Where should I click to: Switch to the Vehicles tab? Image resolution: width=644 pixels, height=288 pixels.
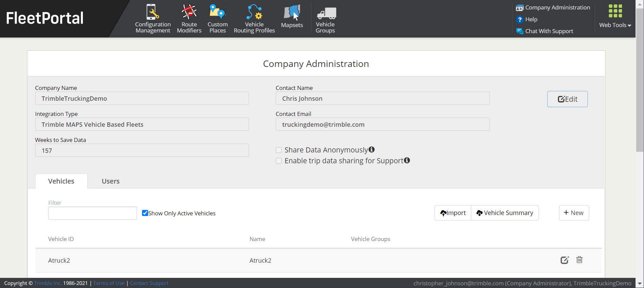tap(61, 181)
